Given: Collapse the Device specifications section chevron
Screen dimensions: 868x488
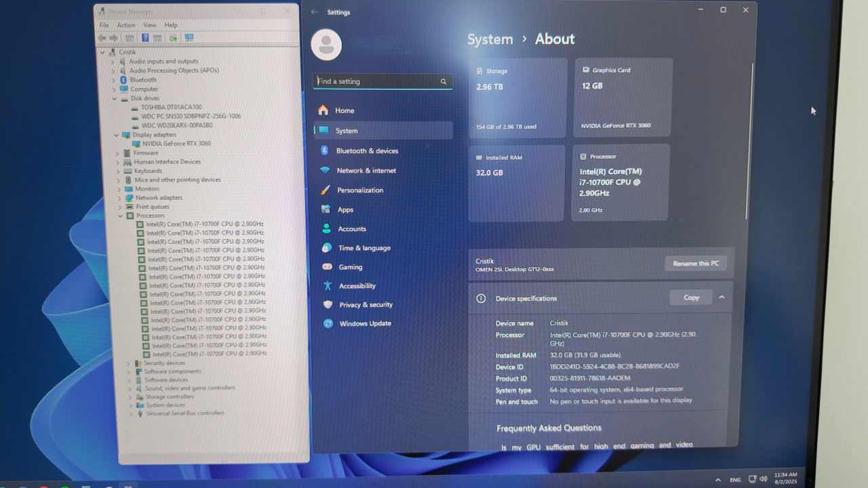Looking at the screenshot, I should pyautogui.click(x=722, y=298).
